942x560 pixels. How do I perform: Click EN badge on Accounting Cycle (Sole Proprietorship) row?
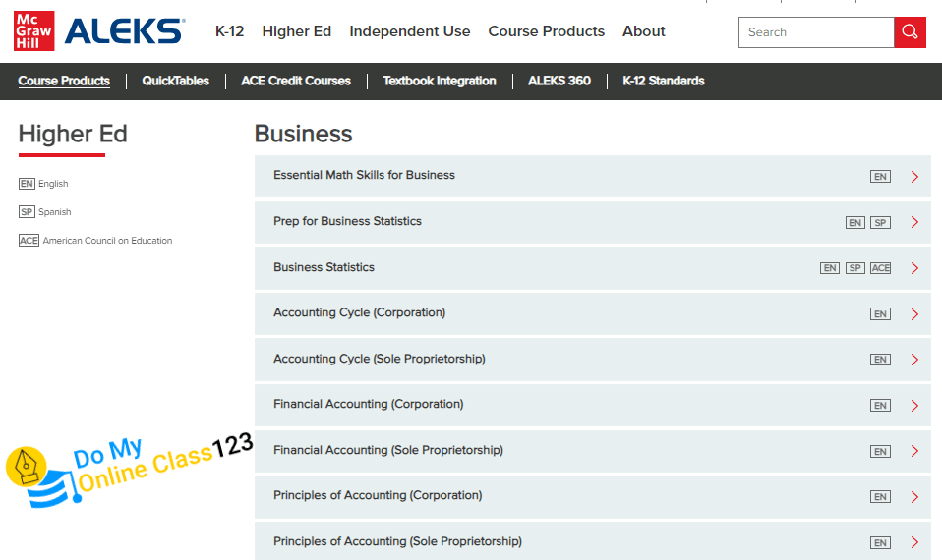pyautogui.click(x=880, y=360)
